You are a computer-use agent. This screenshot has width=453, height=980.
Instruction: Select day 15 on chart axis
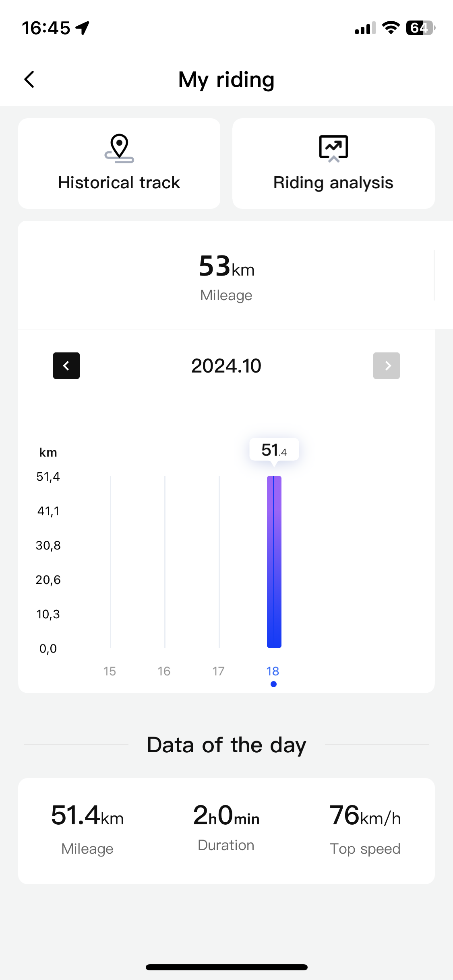110,671
